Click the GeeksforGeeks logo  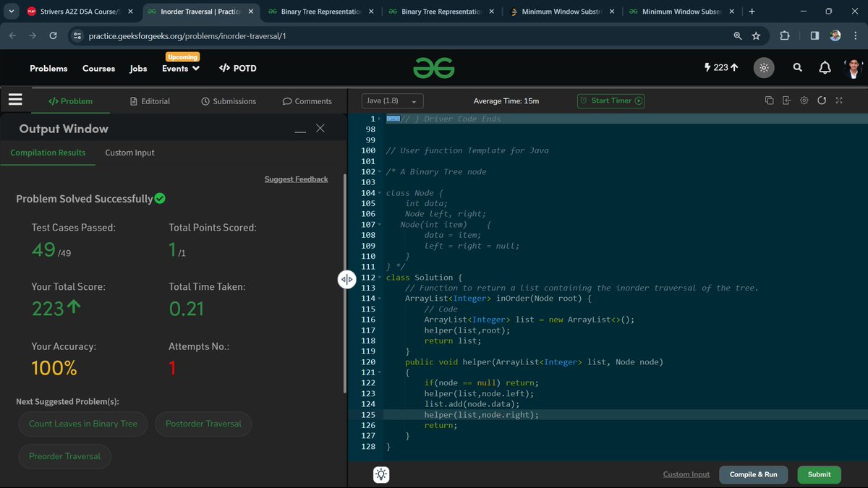434,67
